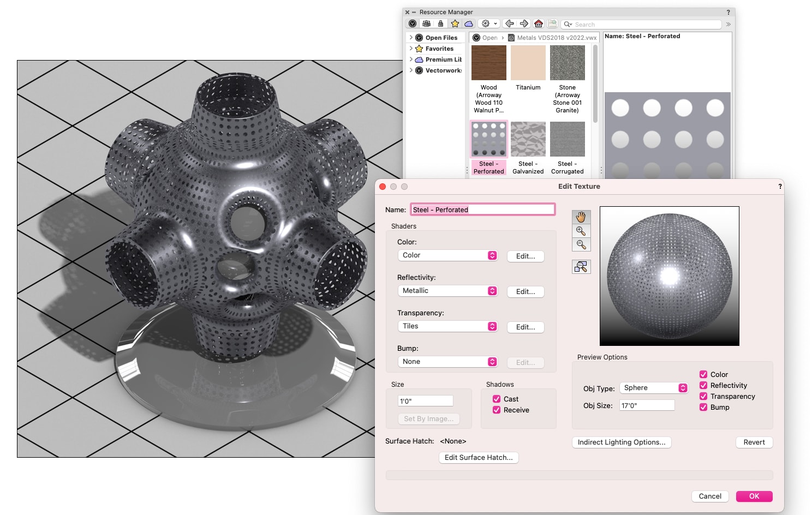The width and height of the screenshot is (812, 515).
Task: Click the Favorites star toolbar icon
Action: click(x=455, y=24)
